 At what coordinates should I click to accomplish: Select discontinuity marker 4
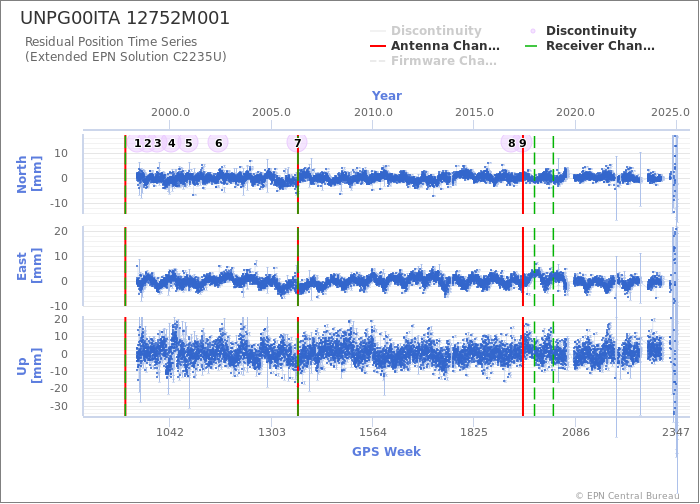(171, 143)
